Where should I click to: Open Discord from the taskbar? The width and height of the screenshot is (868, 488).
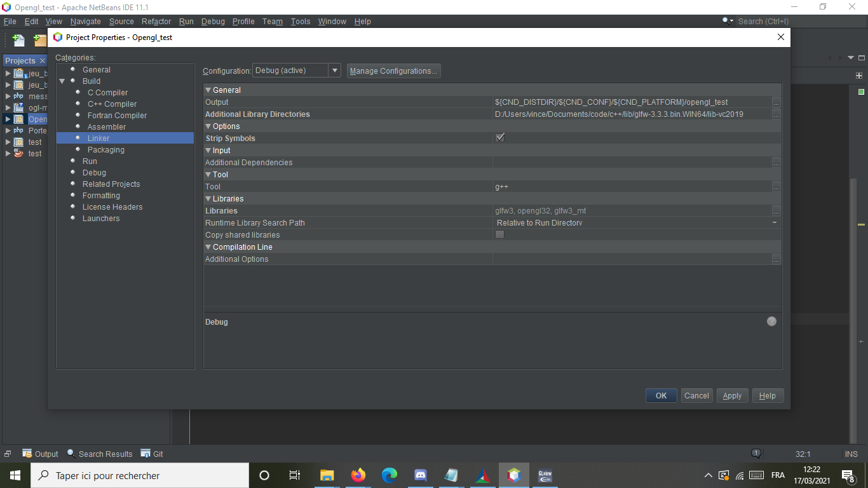point(420,475)
